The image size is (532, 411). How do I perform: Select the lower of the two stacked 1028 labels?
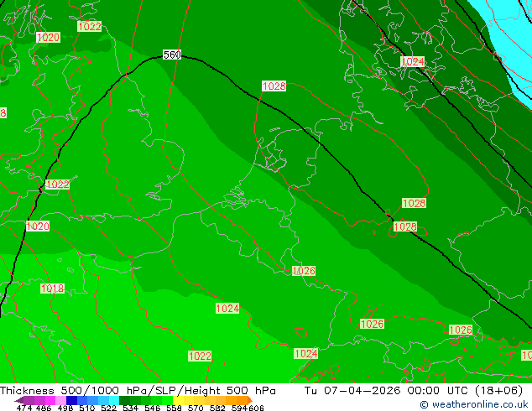[x=405, y=226]
